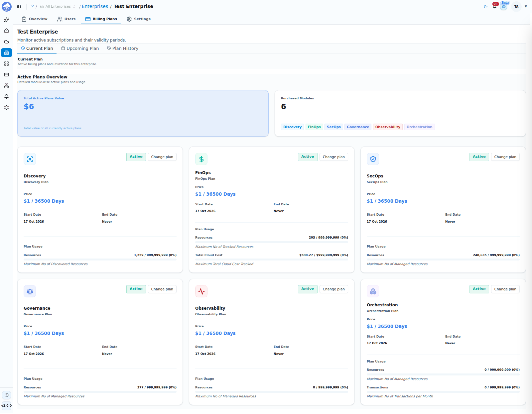
Task: Click the SecOps shield icon
Action: [x=373, y=159]
